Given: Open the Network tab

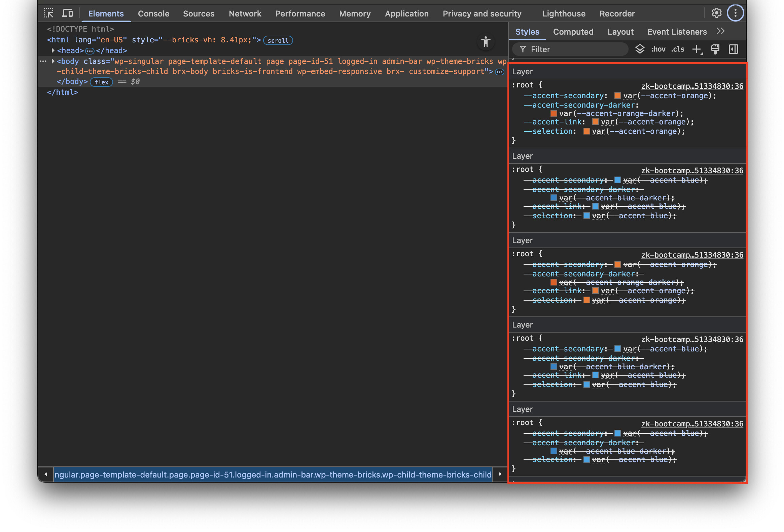Looking at the screenshot, I should [245, 13].
